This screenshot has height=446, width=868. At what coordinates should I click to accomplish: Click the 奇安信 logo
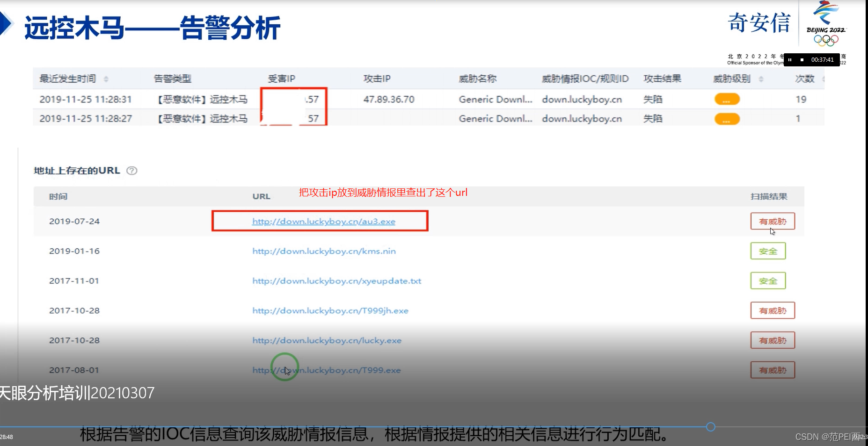click(759, 22)
